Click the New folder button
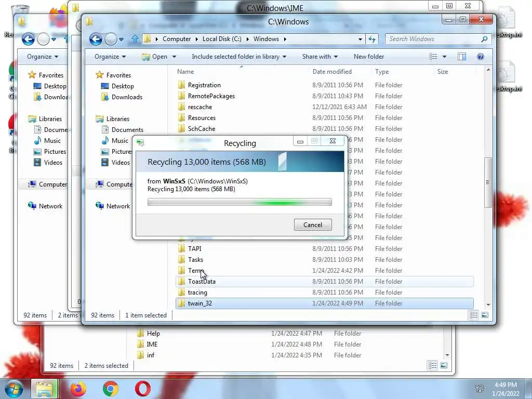 coord(369,57)
